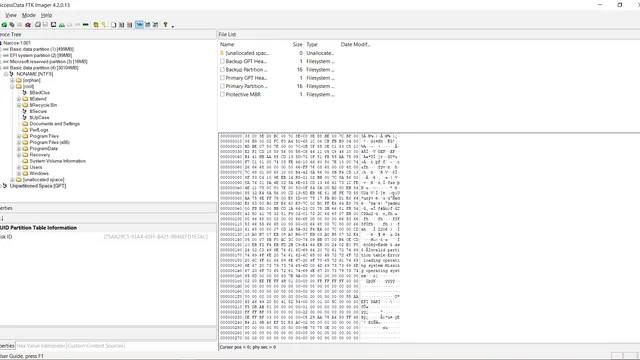Click the green drive icon in the toolbar
This screenshot has height=360, width=640.
pos(62,25)
